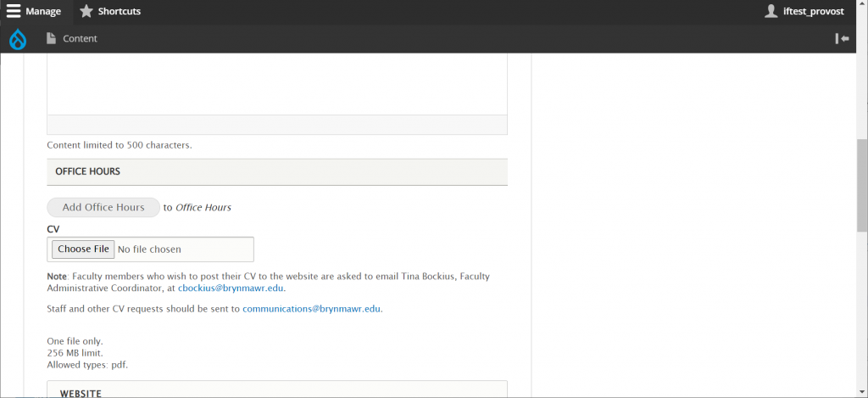
Task: Open the Manage menu
Action: [36, 11]
